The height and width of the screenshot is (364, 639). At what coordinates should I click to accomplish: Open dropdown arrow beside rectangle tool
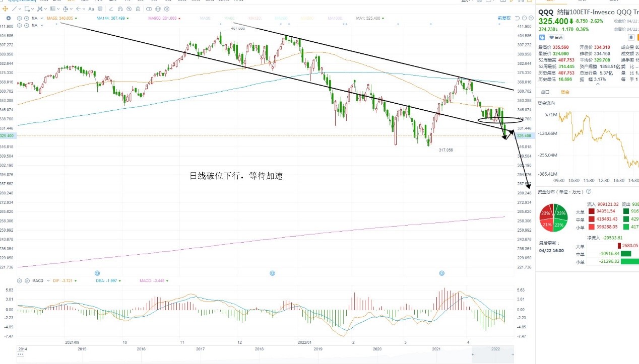coord(32,9)
